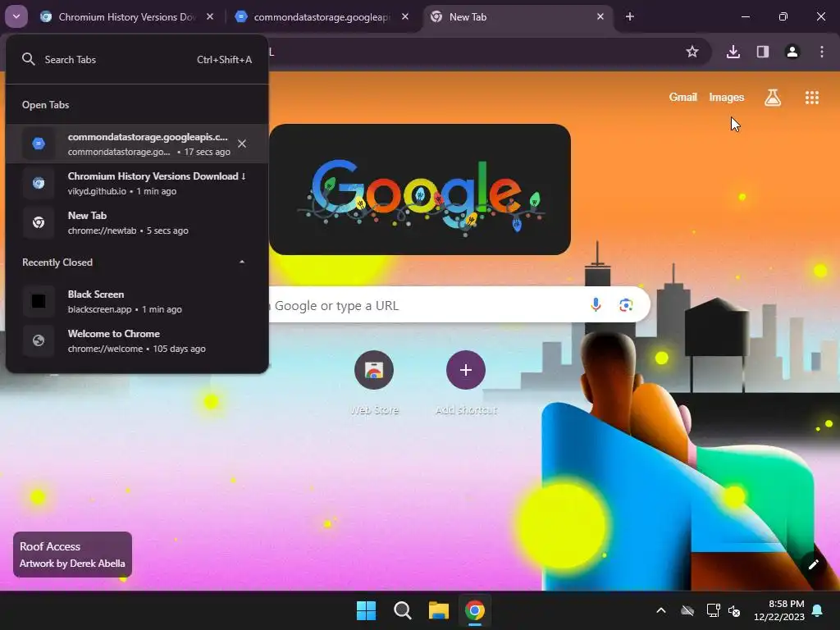
Task: Click the muted volume tray icon
Action: tap(734, 610)
